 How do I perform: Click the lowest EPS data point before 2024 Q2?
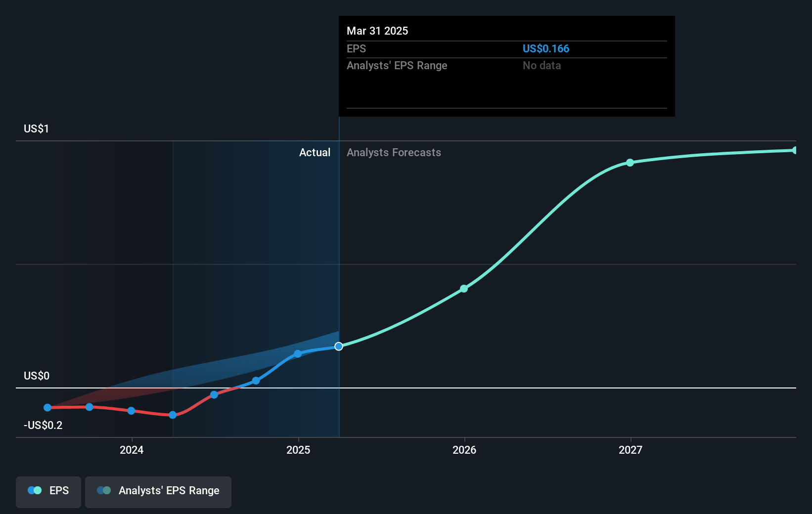point(173,415)
